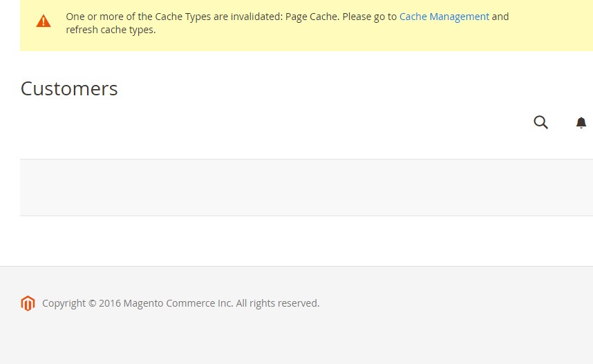
Task: Click the '2016' year in copyright
Action: (x=110, y=303)
